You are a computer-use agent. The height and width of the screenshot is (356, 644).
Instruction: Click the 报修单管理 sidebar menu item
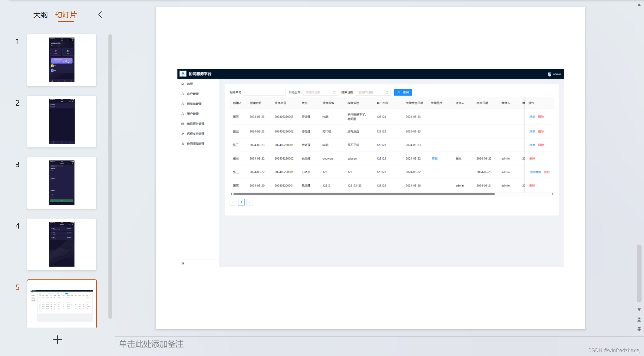[x=194, y=104]
